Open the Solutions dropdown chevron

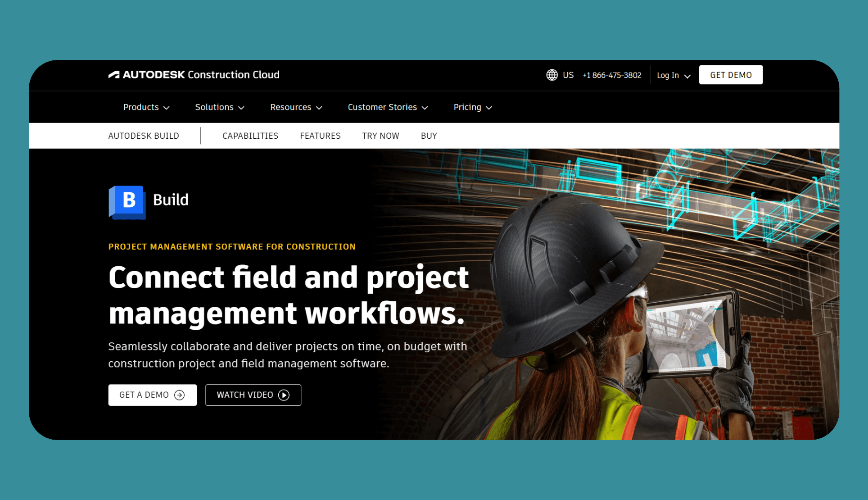coord(241,108)
